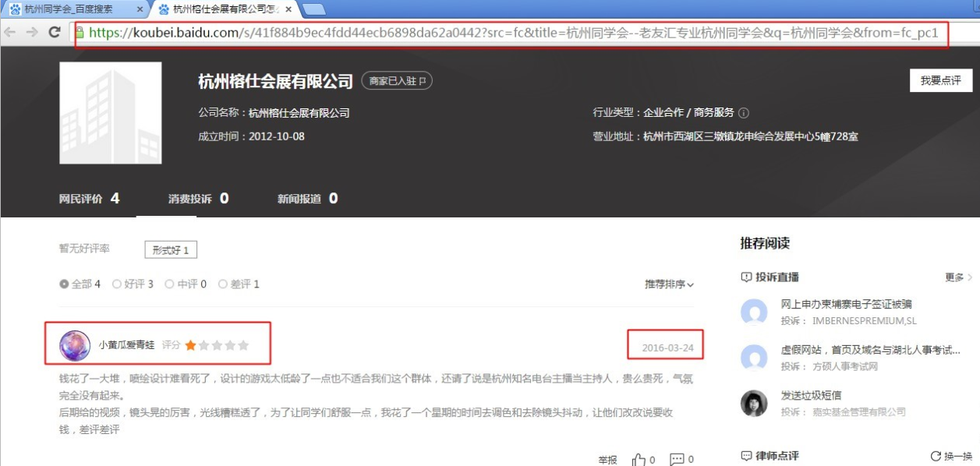Select the 好评 3 filter

pyautogui.click(x=133, y=284)
